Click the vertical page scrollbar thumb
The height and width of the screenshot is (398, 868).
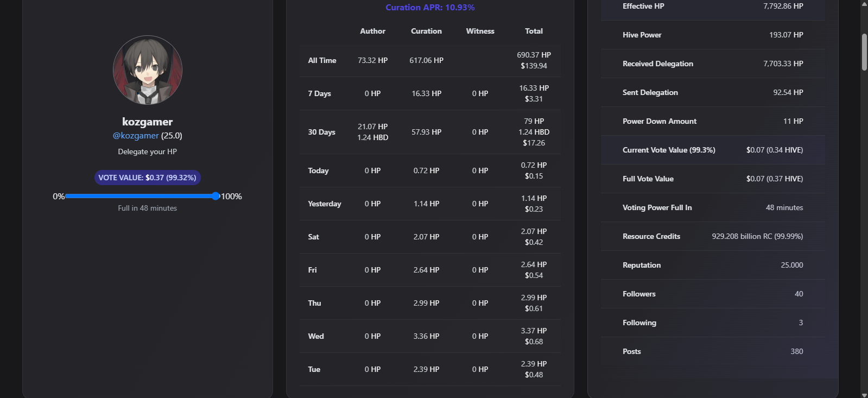tap(864, 52)
